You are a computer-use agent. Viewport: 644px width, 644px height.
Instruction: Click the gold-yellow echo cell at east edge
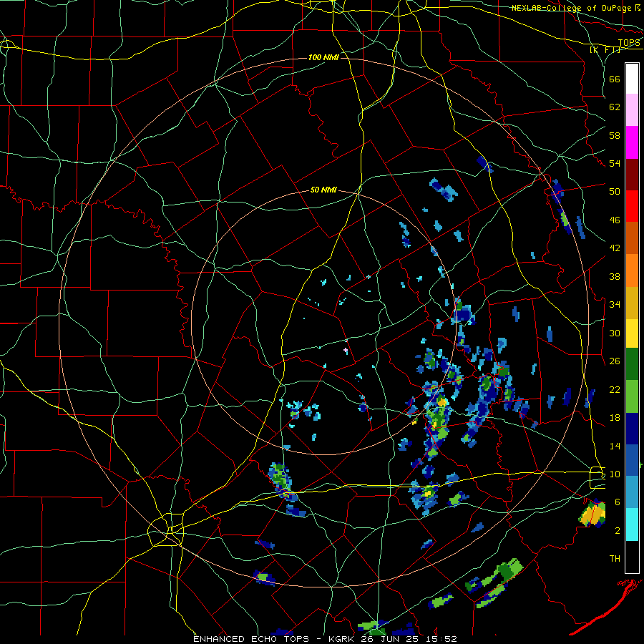click(592, 514)
